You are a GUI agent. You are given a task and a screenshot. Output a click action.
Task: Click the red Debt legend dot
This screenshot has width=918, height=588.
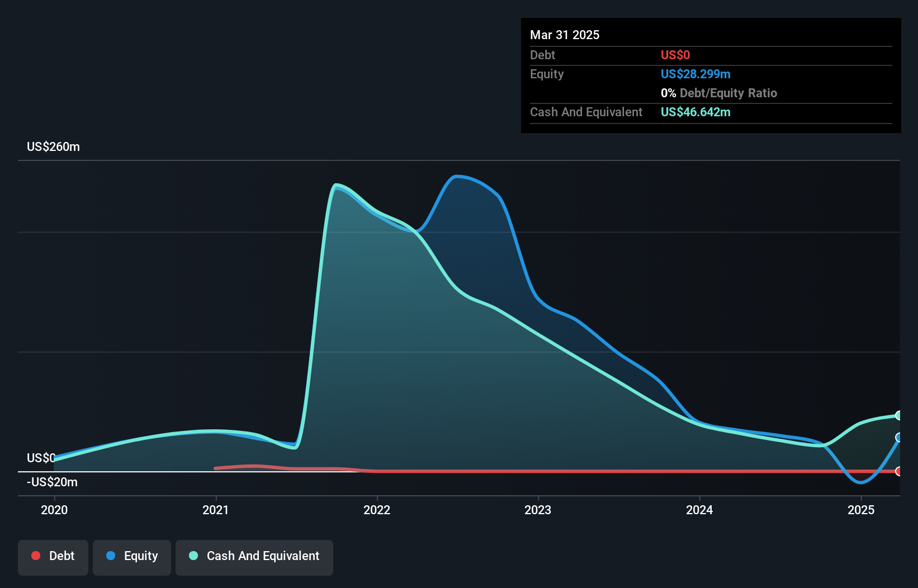point(36,556)
